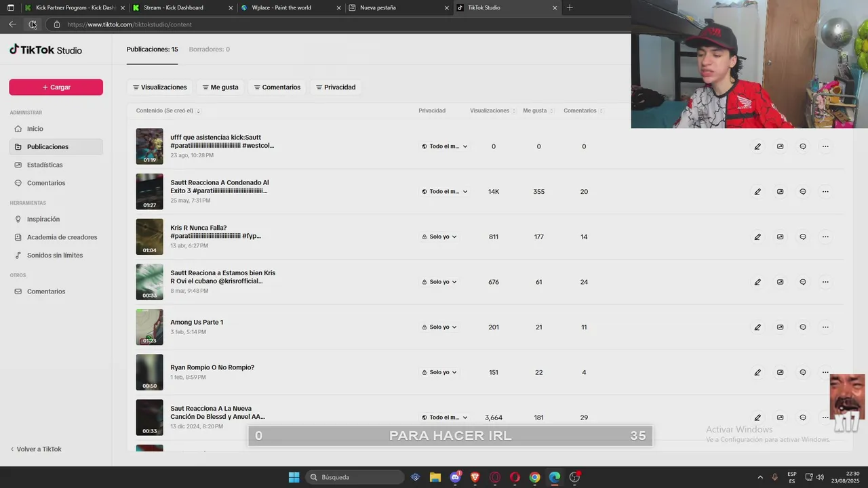Click the red Cargar upload button
868x488 pixels.
click(56, 87)
